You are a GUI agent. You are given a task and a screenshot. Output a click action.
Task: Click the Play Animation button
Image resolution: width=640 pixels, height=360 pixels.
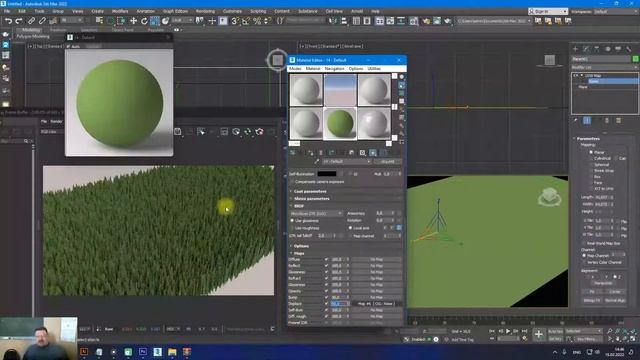point(508,331)
